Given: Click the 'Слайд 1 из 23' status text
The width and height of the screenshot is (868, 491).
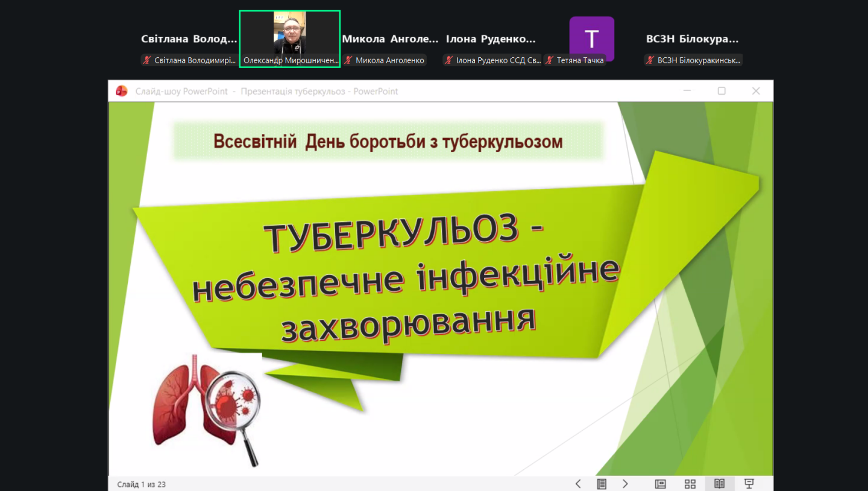Looking at the screenshot, I should click(x=142, y=484).
